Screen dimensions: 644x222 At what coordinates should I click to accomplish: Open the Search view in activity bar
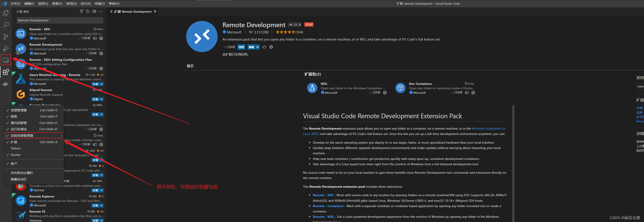(x=6, y=25)
